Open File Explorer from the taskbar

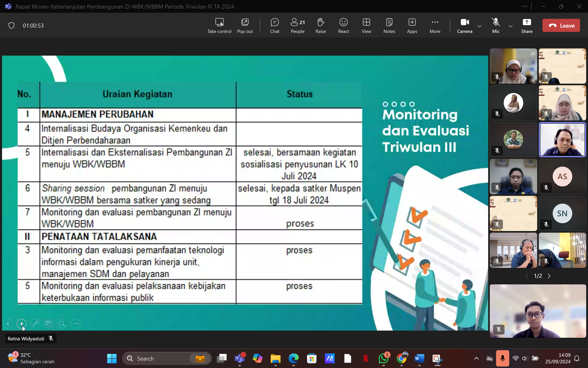coord(276,359)
